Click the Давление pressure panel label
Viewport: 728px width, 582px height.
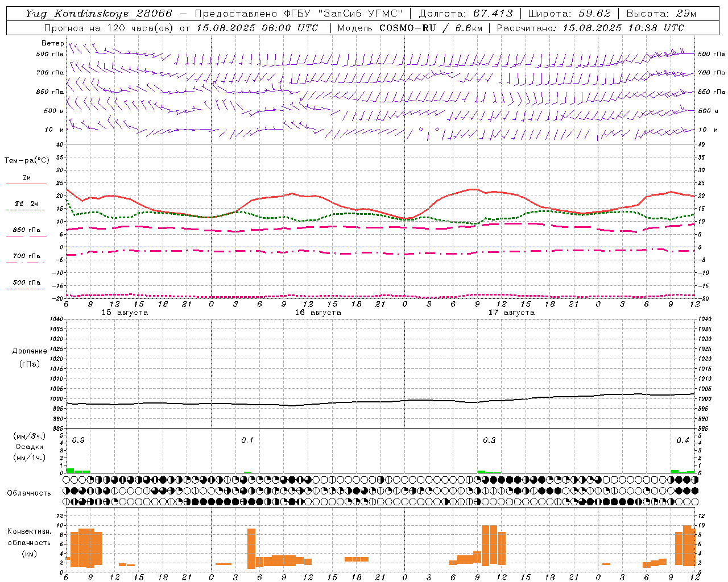pyautogui.click(x=30, y=351)
